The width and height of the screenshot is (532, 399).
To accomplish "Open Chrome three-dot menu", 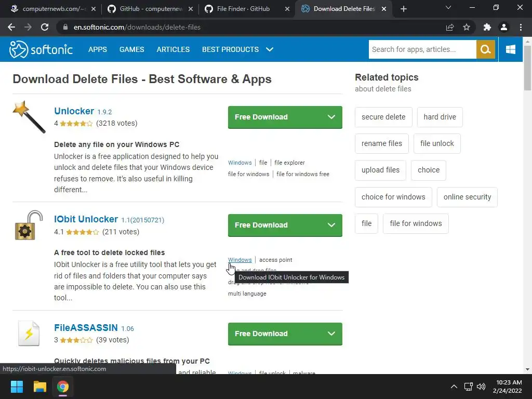I will pos(521,27).
